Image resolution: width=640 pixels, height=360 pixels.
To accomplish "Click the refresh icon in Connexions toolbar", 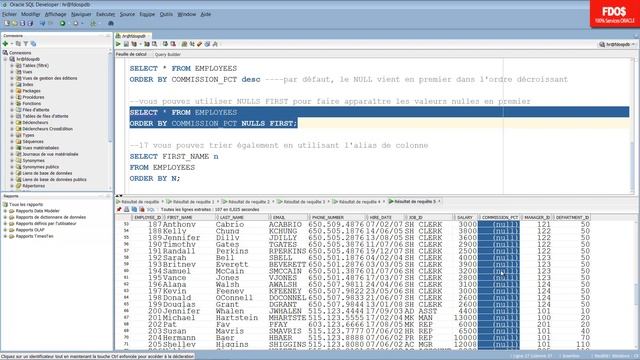I will pos(18,43).
